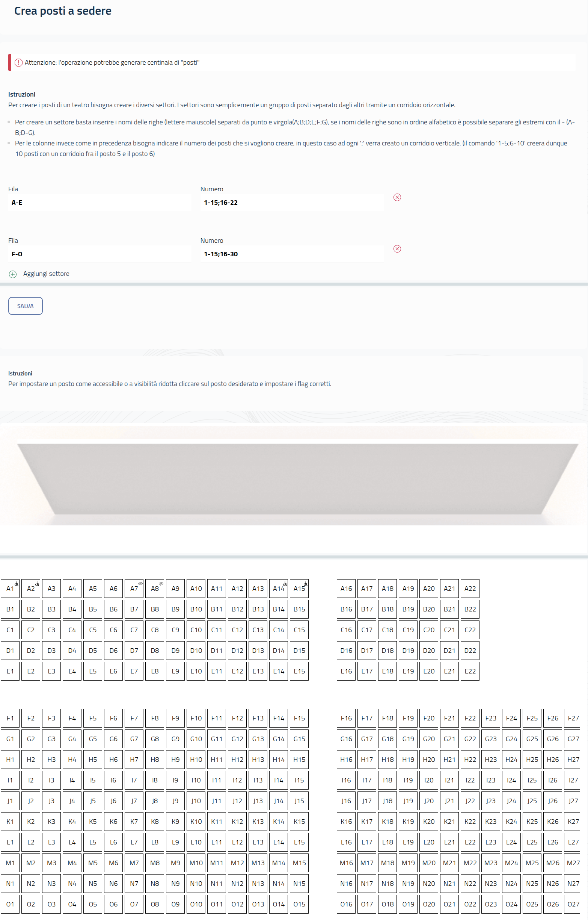Image resolution: width=588 pixels, height=920 pixels.
Task: Select accessible seat A14
Action: [278, 589]
